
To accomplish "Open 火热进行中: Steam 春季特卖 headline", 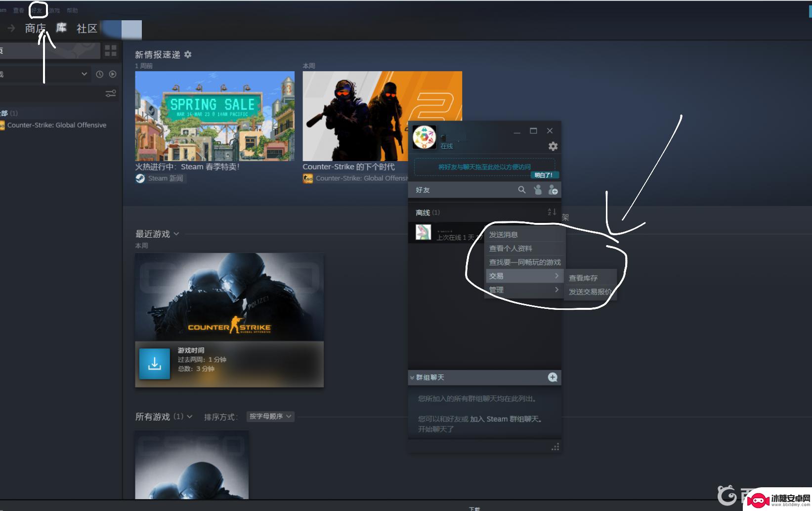I will [x=187, y=167].
